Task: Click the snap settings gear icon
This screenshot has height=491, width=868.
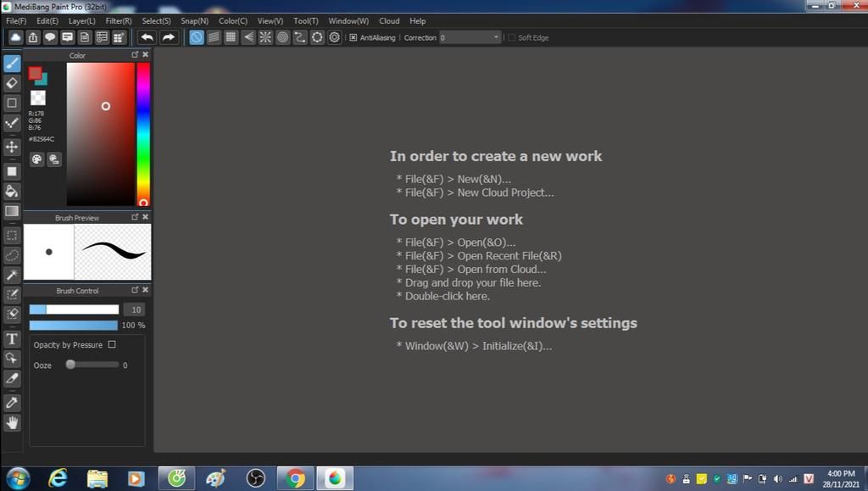Action: pyautogui.click(x=334, y=37)
